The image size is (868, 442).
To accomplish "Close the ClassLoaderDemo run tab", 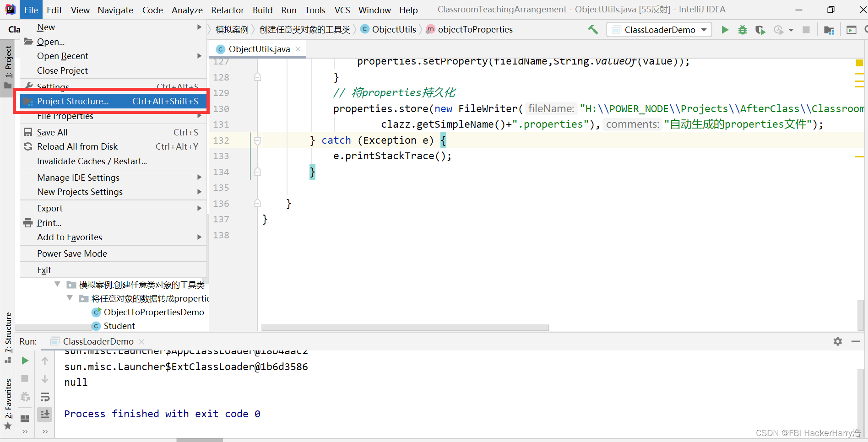I will click(141, 341).
